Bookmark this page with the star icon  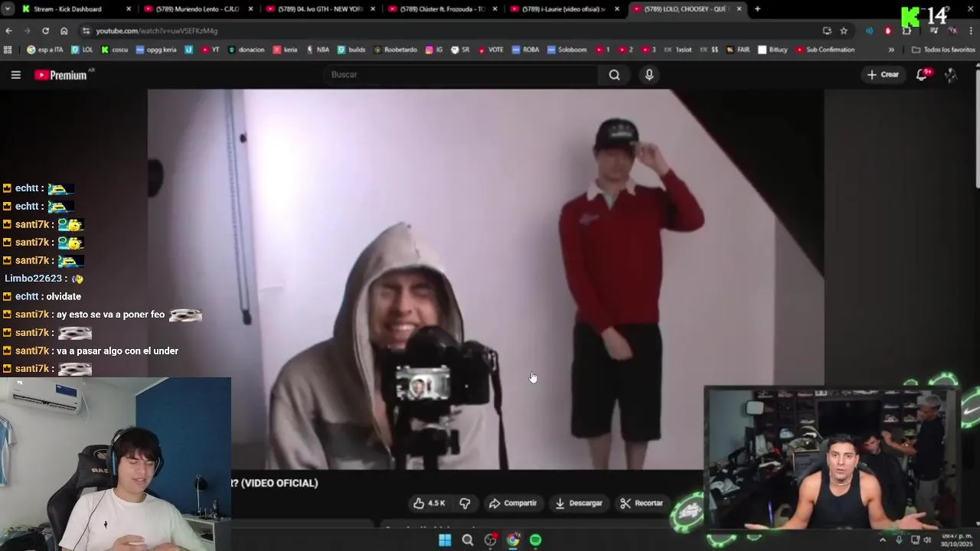(x=844, y=31)
